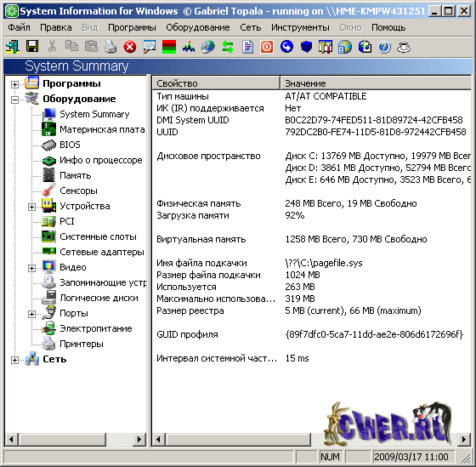Open the Правка menu
Screen dimensions: 476x467
tap(56, 28)
